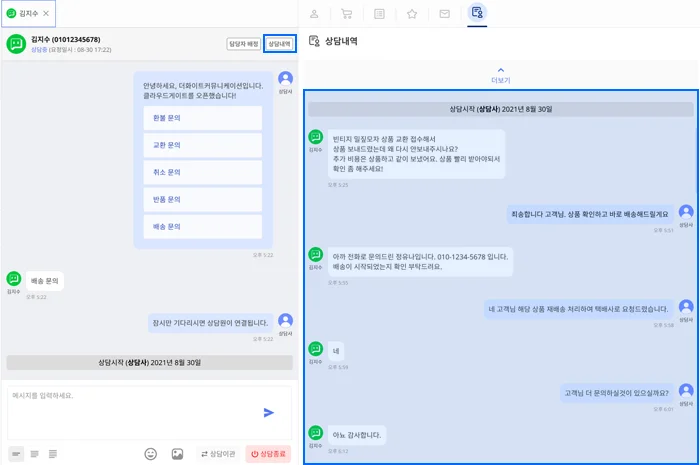
Task: Click the 담당자 배정 button
Action: [x=243, y=44]
